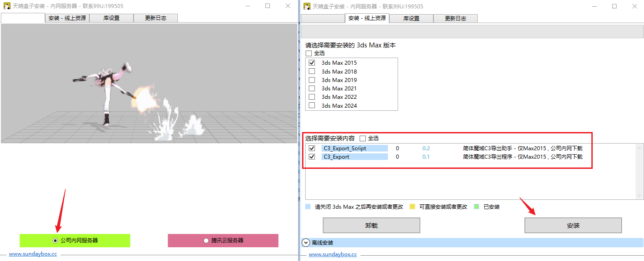Uncheck the box beside C3_Export_Script

[312, 148]
